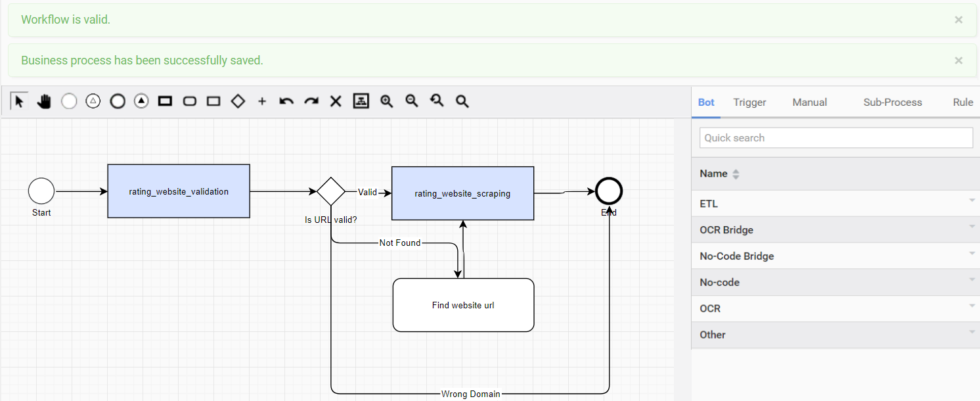The width and height of the screenshot is (980, 401).
Task: Select the Start event circle
Action: 41,191
